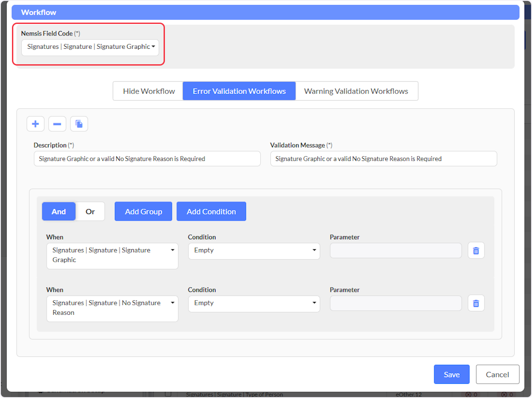
Task: Remove workflow with minus icon
Action: tap(57, 124)
